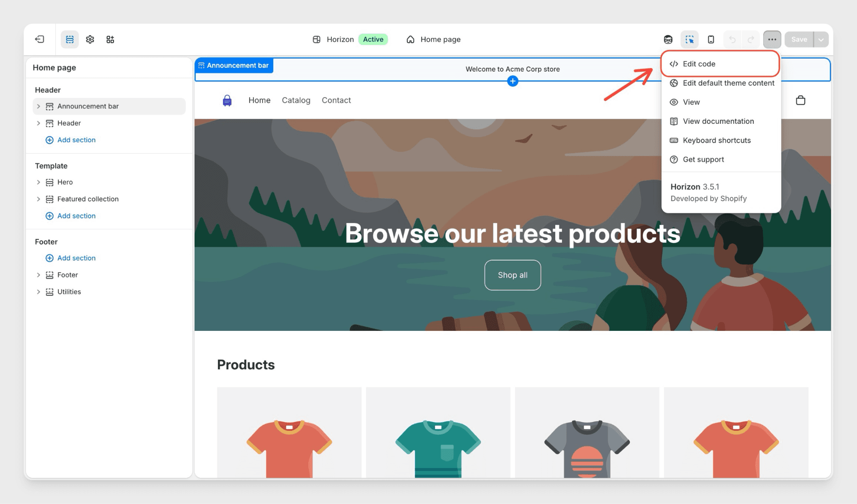The height and width of the screenshot is (504, 857).
Task: Click the question mark icon for Get support
Action: pyautogui.click(x=674, y=159)
